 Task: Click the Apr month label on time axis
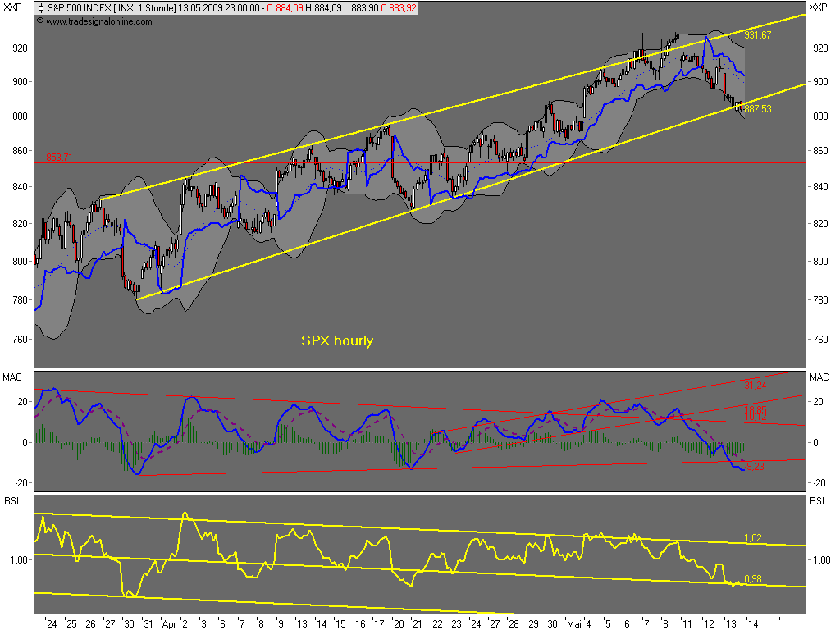point(169,624)
